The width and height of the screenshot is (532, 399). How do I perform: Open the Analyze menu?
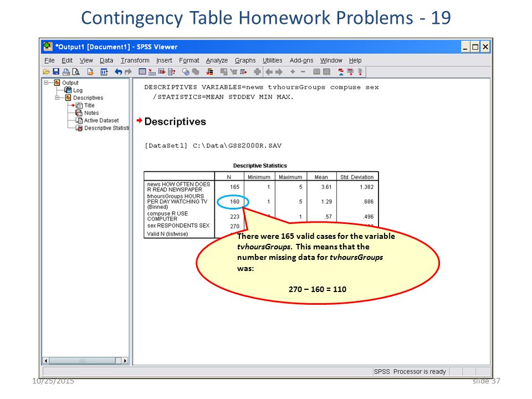(x=217, y=60)
